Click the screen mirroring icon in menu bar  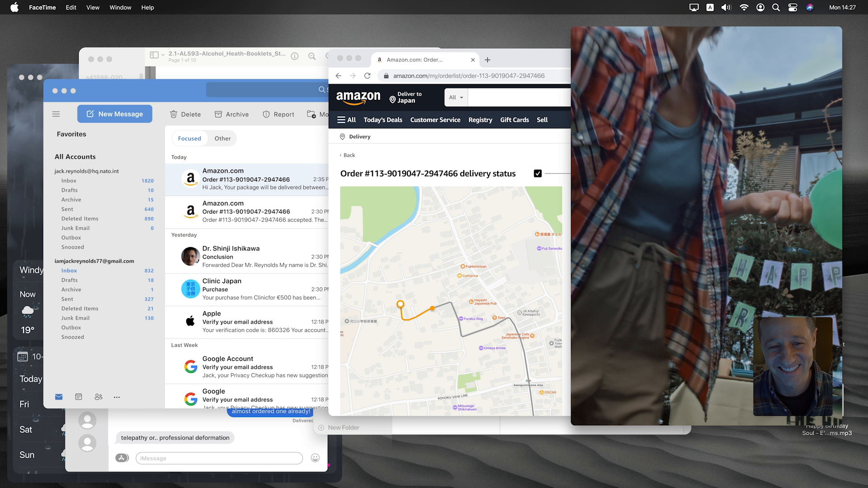pos(694,7)
